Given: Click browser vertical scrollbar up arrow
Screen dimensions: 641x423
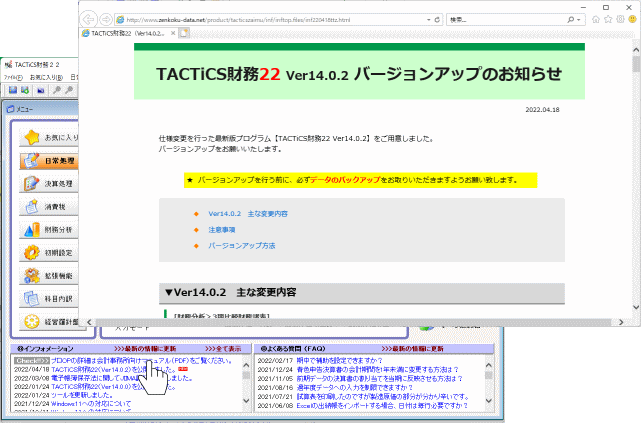Looking at the screenshot, I should point(636,50).
